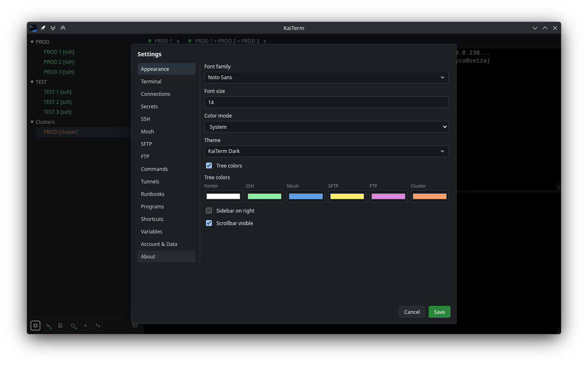The height and width of the screenshot is (366, 588).
Task: Open the Account & Data settings section
Action: (166, 244)
